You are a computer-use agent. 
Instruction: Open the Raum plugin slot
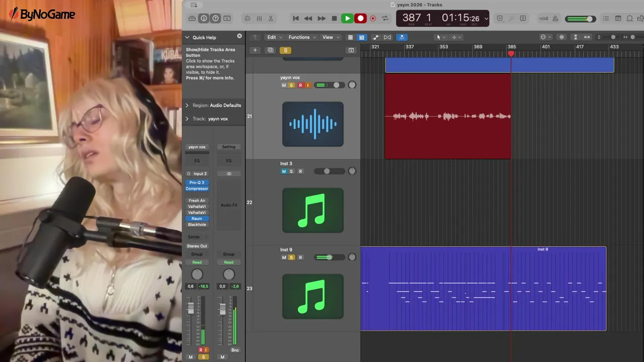(x=197, y=219)
